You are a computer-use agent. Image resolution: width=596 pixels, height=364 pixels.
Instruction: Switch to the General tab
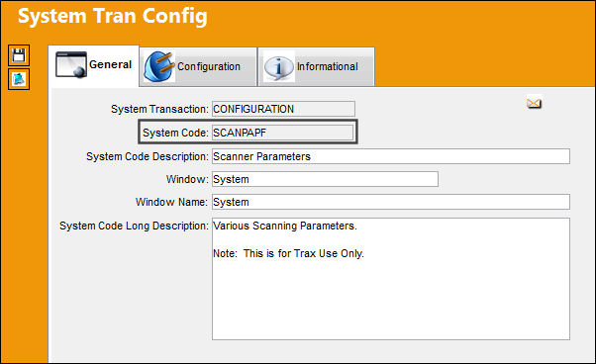coord(94,65)
